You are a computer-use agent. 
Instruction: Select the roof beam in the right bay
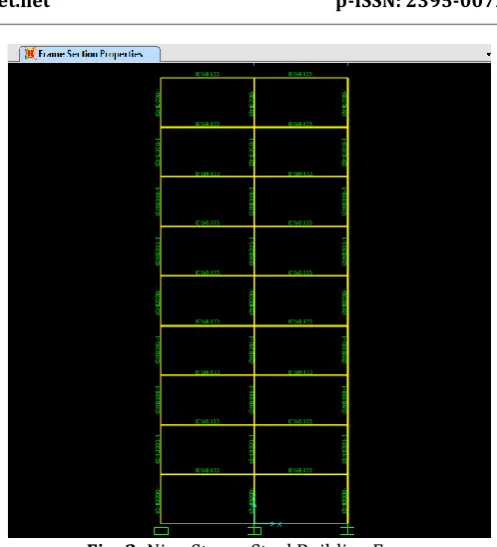click(301, 78)
